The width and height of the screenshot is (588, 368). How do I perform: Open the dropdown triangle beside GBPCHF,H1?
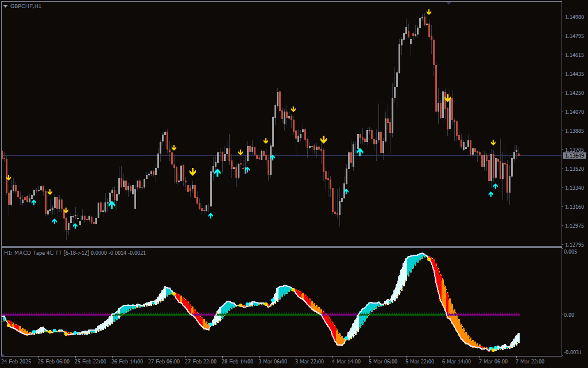6,6
